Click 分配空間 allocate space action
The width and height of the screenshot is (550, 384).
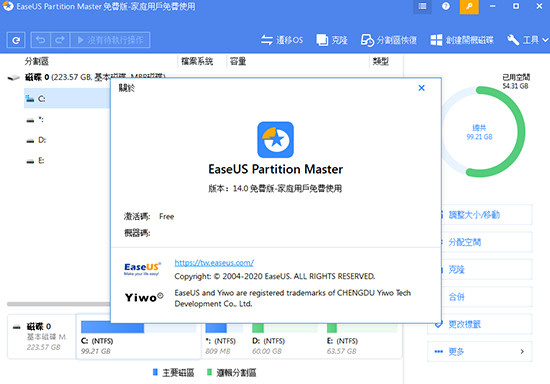pyautogui.click(x=487, y=242)
